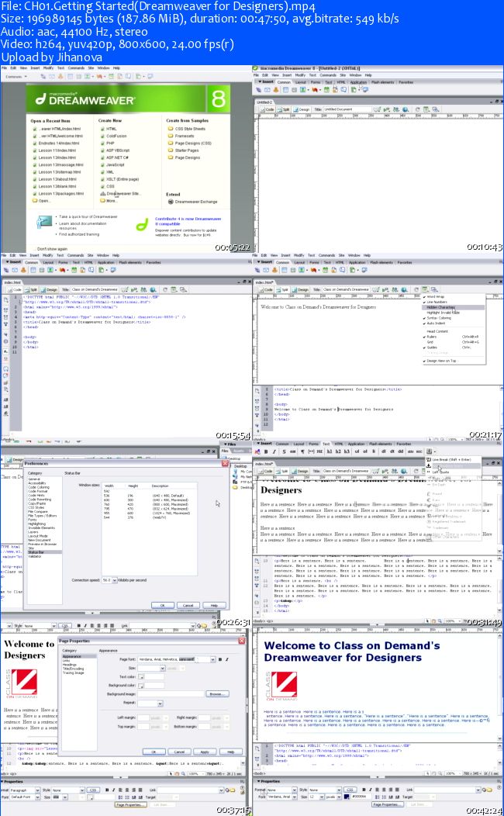Close the Preferences dialog with red X
The image size is (504, 816).
[x=225, y=463]
